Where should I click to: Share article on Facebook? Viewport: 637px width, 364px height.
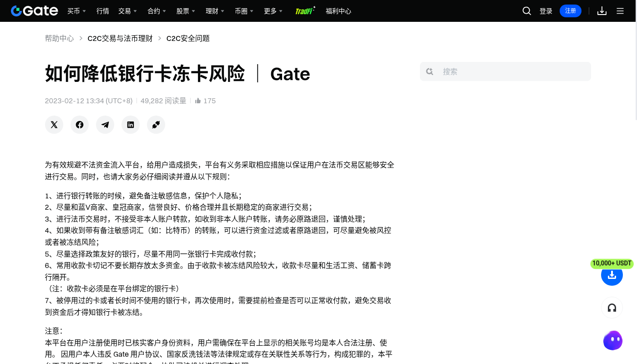(80, 125)
